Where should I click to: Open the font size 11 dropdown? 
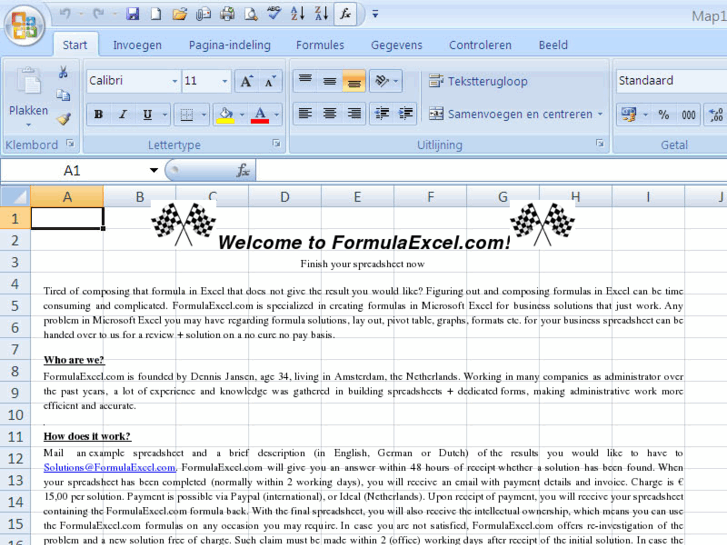point(224,81)
